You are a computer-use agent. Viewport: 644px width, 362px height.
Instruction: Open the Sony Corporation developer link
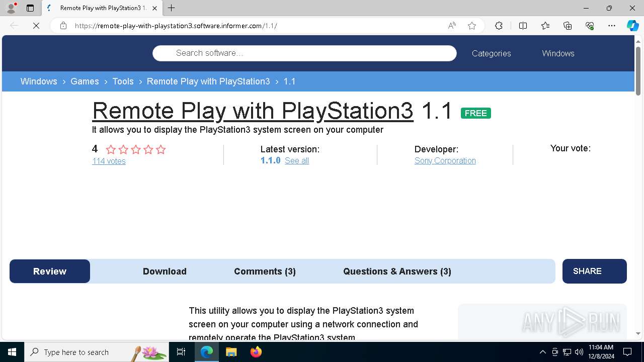pyautogui.click(x=445, y=160)
